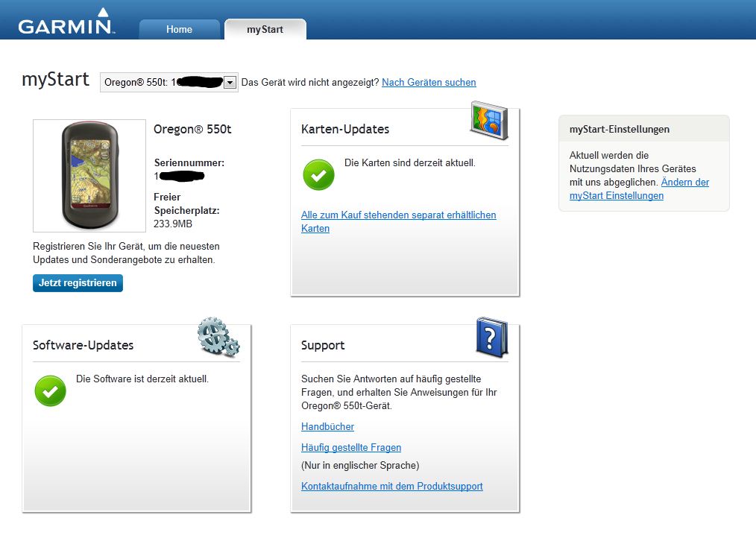Open the Handbücher link
Screen dimensions: 756x544
[327, 426]
